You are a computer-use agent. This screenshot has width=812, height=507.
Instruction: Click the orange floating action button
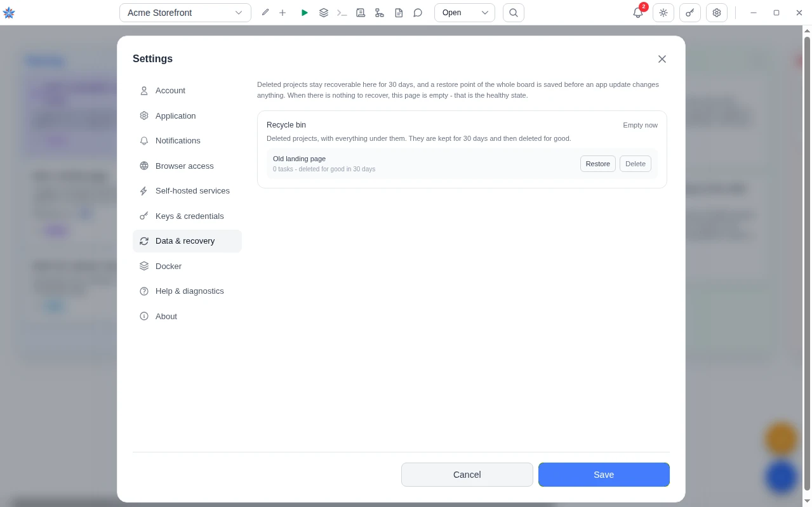(x=781, y=439)
